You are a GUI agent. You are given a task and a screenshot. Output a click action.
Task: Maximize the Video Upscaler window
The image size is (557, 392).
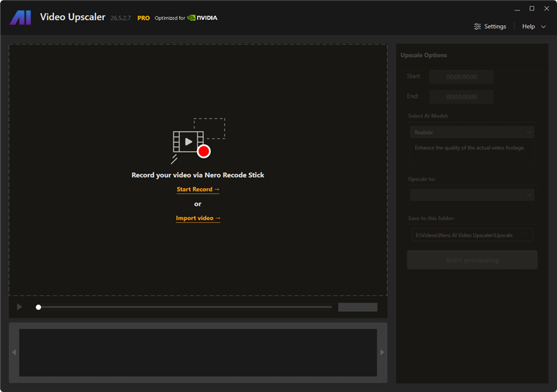pyautogui.click(x=532, y=8)
